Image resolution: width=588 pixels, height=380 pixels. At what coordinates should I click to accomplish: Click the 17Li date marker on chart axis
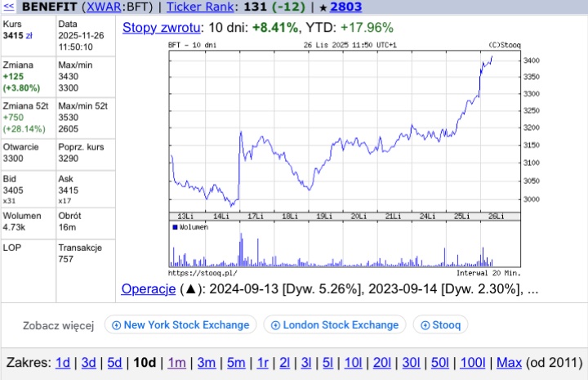pos(256,217)
